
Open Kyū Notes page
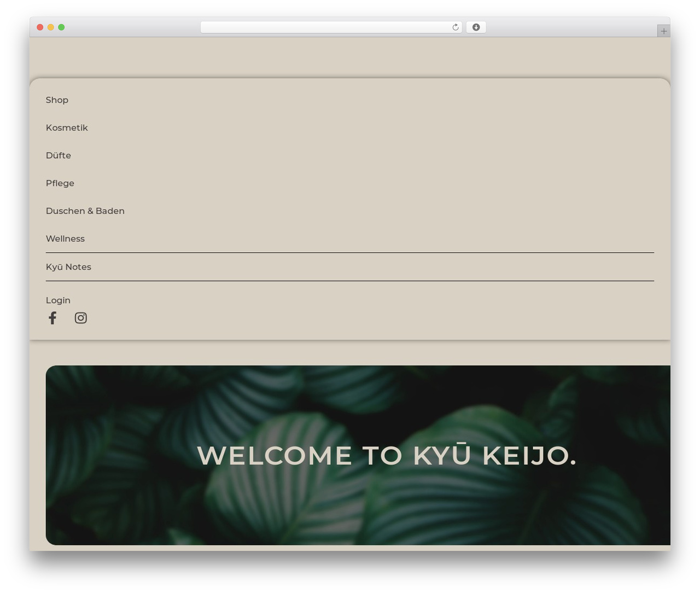point(68,267)
